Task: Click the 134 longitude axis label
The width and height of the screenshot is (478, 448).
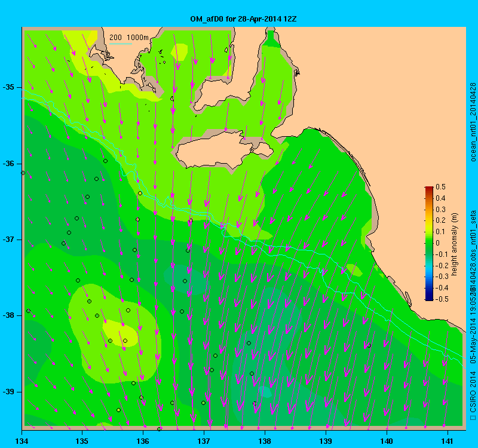Action: tap(22, 441)
